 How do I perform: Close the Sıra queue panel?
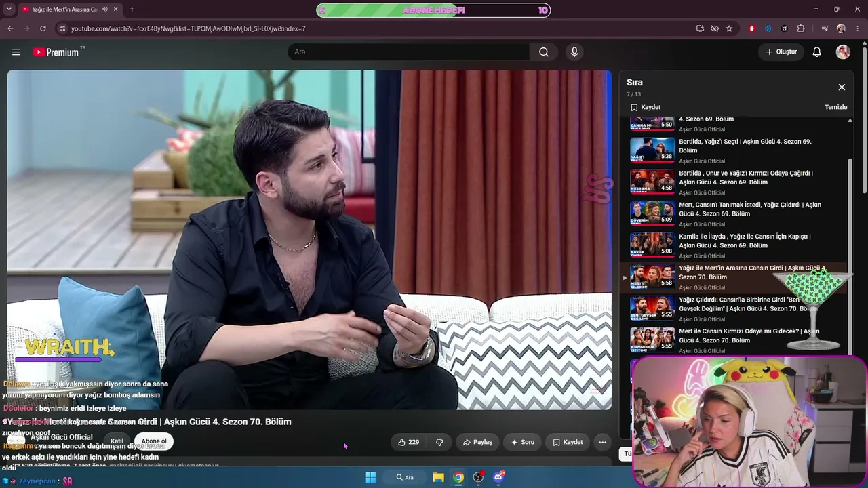842,87
